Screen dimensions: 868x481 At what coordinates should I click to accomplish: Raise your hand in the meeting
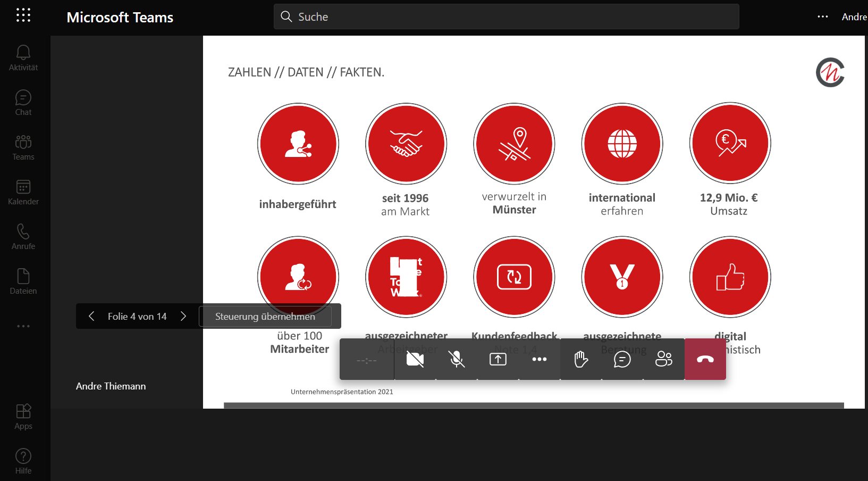pyautogui.click(x=581, y=359)
